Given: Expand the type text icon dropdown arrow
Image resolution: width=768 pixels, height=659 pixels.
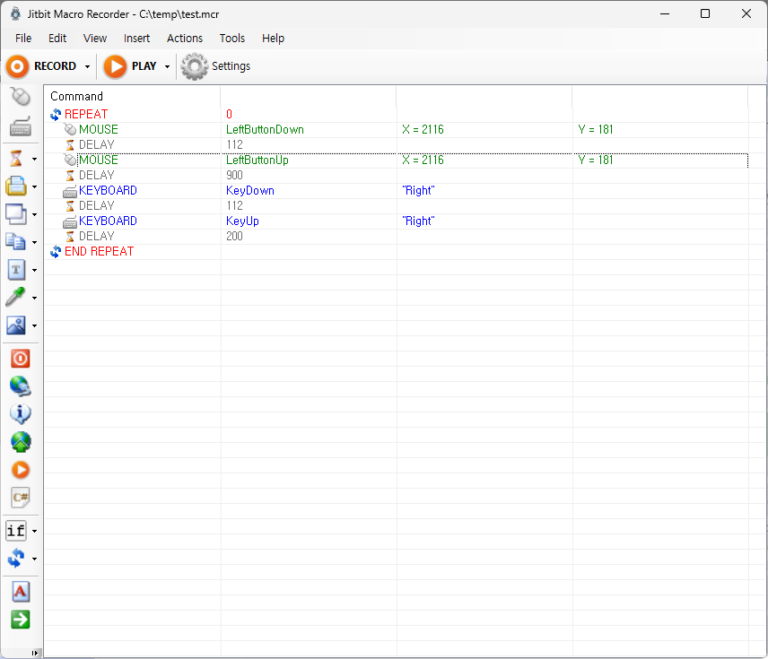Looking at the screenshot, I should click(x=34, y=270).
